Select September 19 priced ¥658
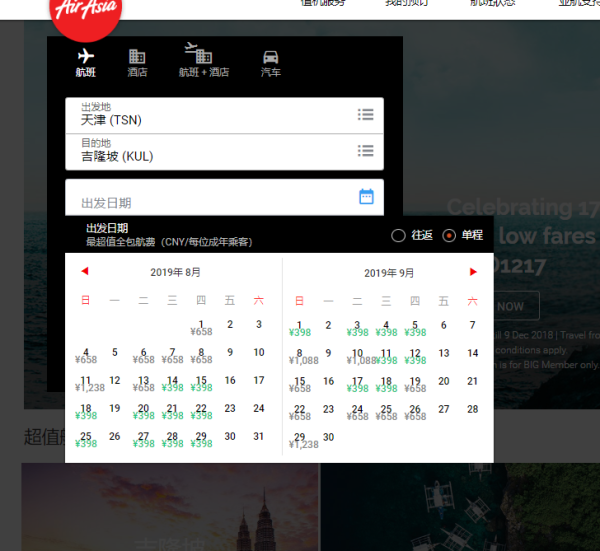Screen dimensions: 600x551 click(x=415, y=385)
